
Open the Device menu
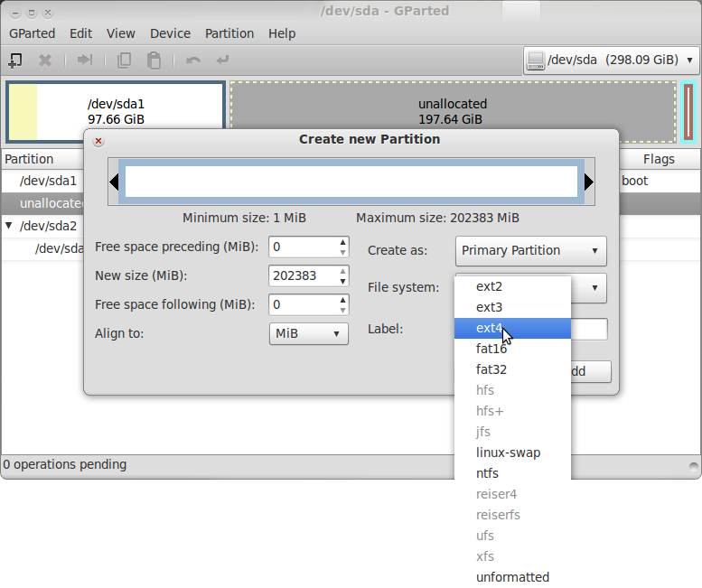tap(171, 33)
